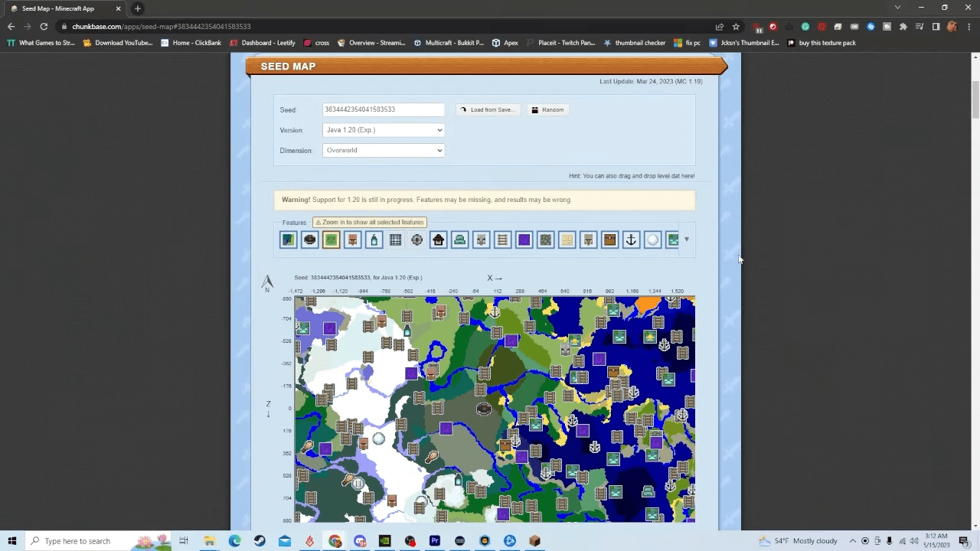Toggle the gray Pillager head feature icon
Viewport: 980px width, 551px height.
pos(481,240)
